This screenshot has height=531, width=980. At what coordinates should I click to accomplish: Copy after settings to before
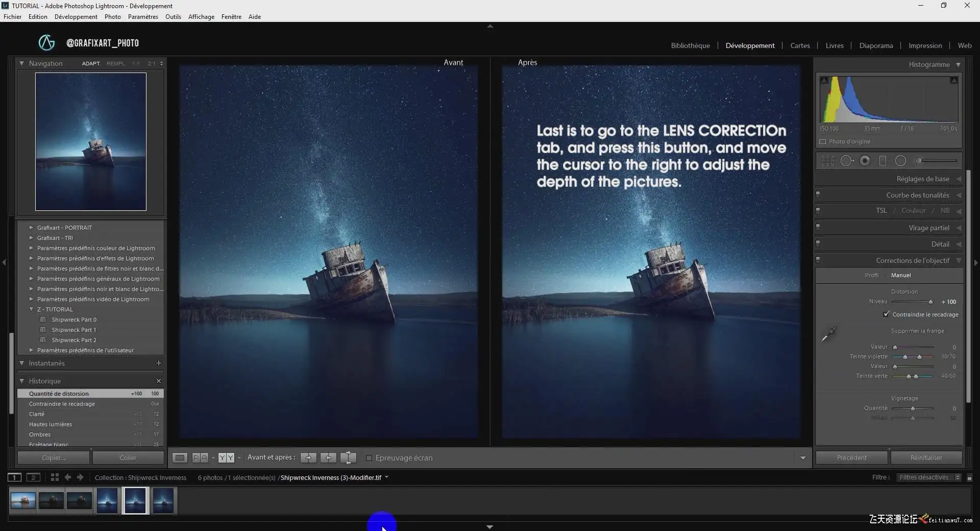(328, 458)
